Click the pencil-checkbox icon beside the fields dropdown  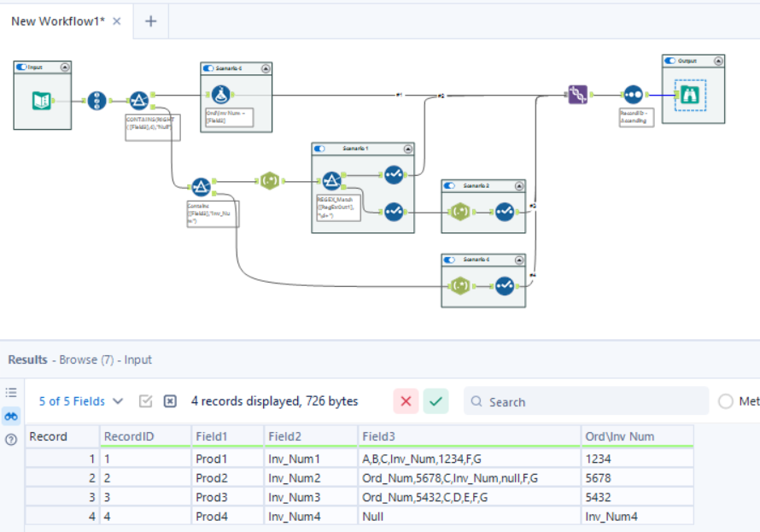(145, 401)
